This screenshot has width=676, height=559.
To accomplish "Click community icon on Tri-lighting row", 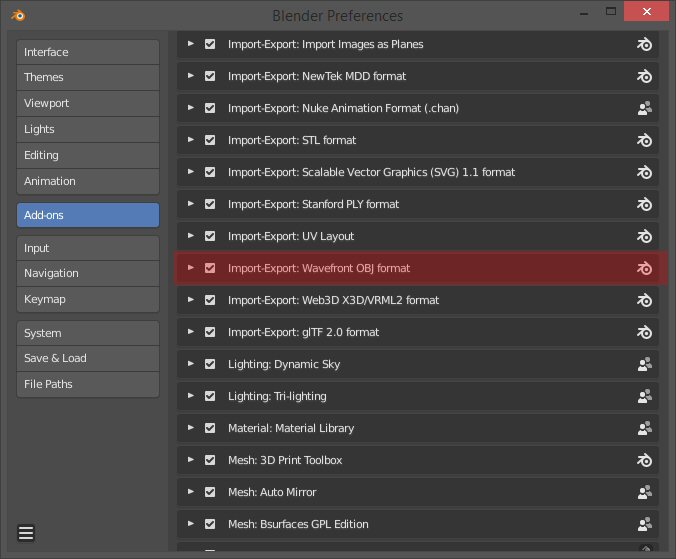I will 645,396.
